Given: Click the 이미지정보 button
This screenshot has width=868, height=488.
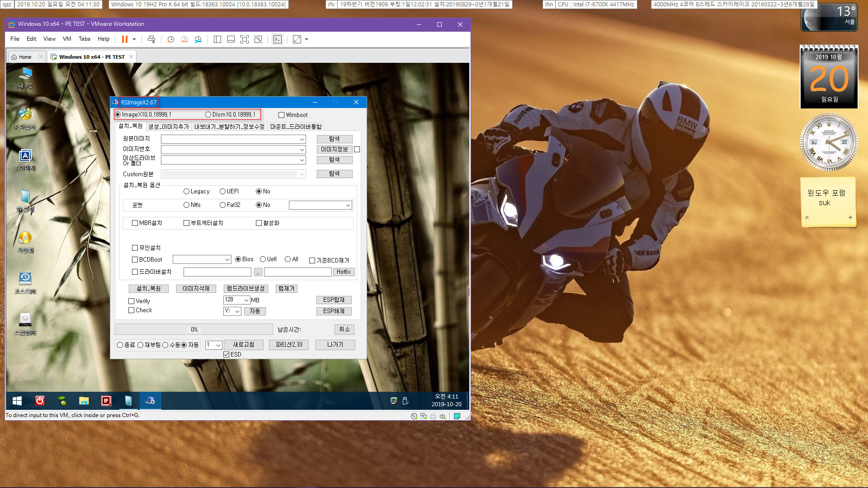Looking at the screenshot, I should click(x=335, y=150).
